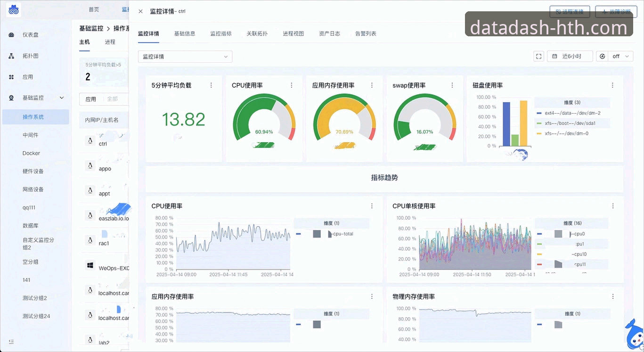The image size is (644, 352).
Task: Open more options on 磁盘使用率 card
Action: click(x=612, y=85)
